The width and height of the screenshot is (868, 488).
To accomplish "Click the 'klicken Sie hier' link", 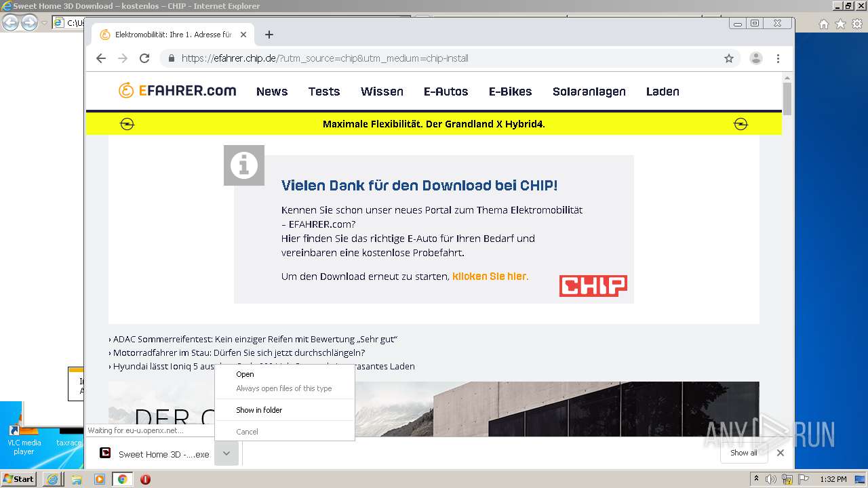I will coord(490,277).
